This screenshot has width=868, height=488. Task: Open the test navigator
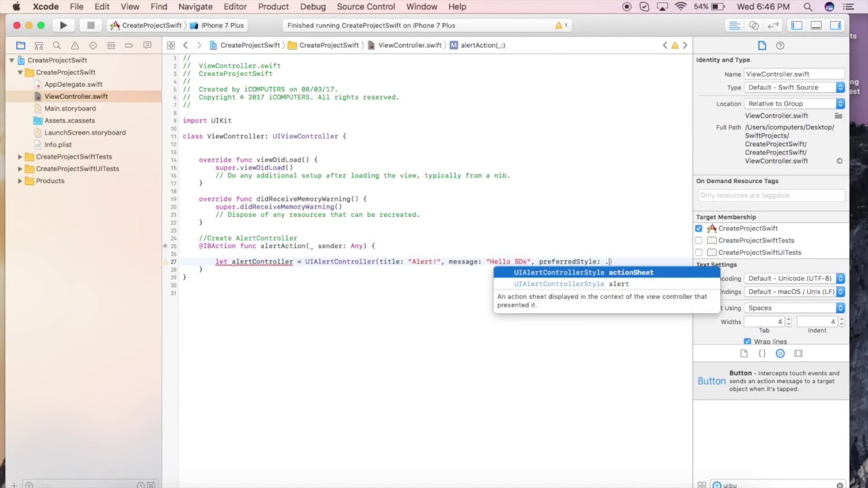tap(93, 45)
